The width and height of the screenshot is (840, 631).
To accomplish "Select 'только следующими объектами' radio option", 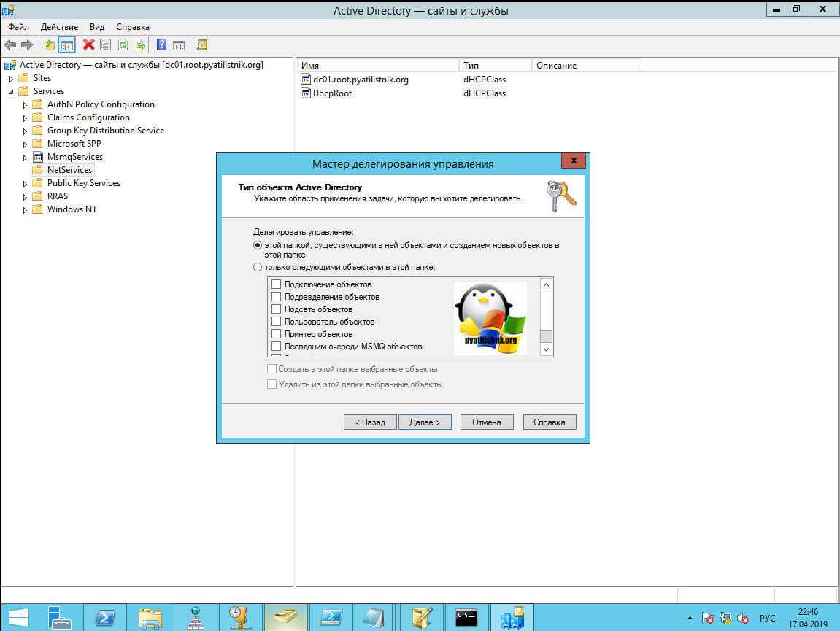I will (258, 267).
